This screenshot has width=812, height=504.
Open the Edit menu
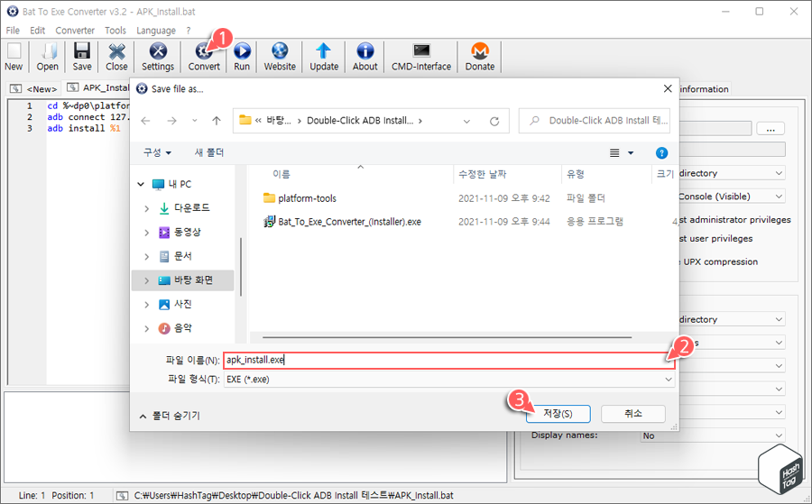(37, 31)
